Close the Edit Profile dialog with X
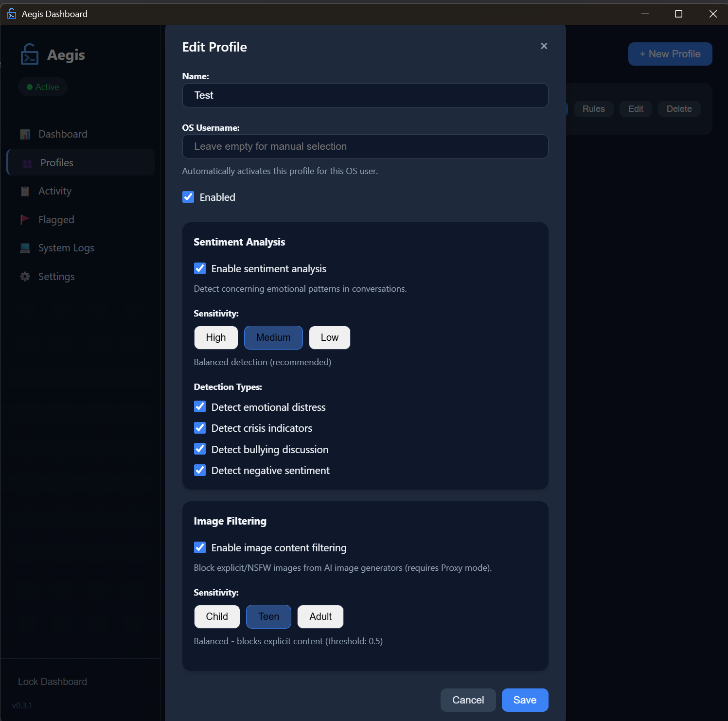Image resolution: width=728 pixels, height=721 pixels. pyautogui.click(x=544, y=46)
